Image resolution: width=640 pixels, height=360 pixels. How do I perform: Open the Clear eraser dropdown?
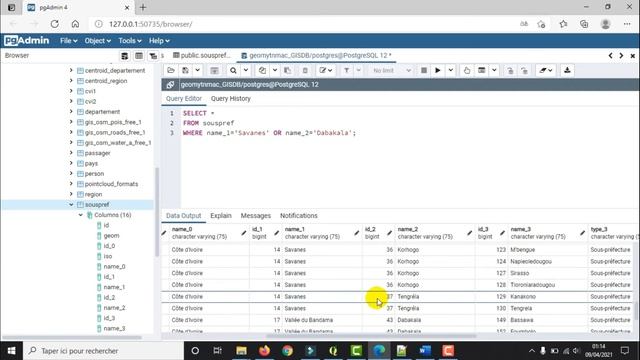[x=546, y=71]
